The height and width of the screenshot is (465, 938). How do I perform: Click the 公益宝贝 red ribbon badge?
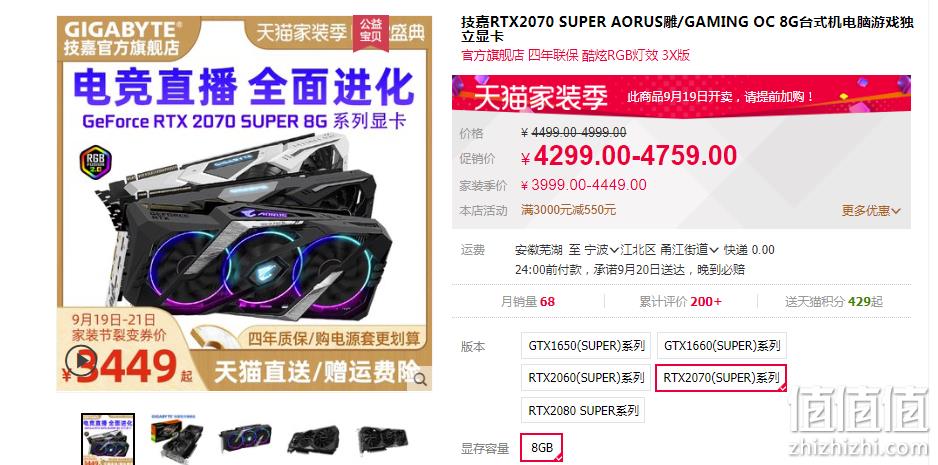coord(371,32)
